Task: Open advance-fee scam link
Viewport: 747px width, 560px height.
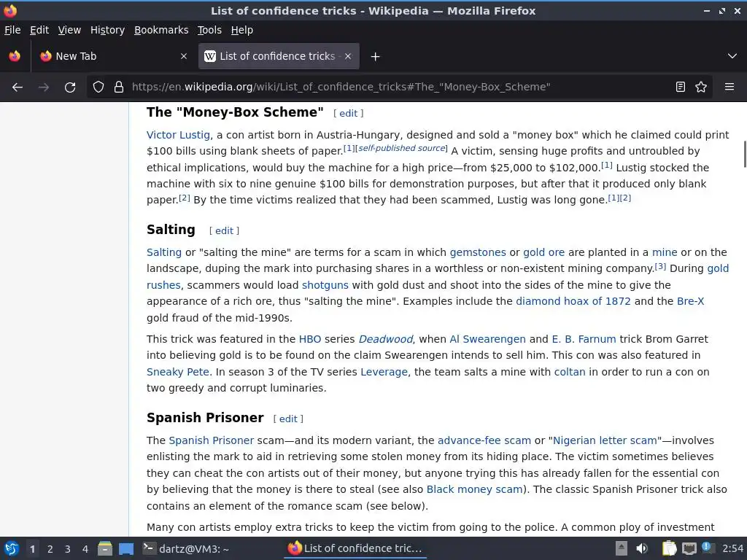Action: point(484,440)
